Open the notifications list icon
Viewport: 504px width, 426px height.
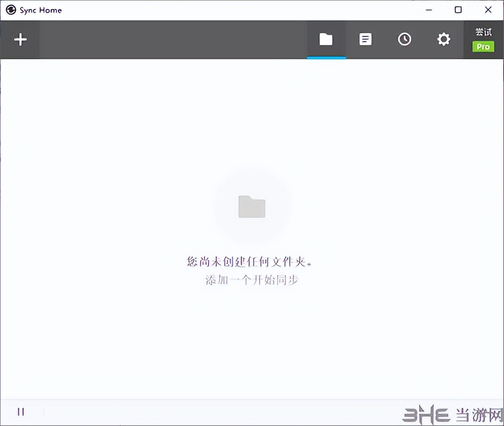(365, 39)
